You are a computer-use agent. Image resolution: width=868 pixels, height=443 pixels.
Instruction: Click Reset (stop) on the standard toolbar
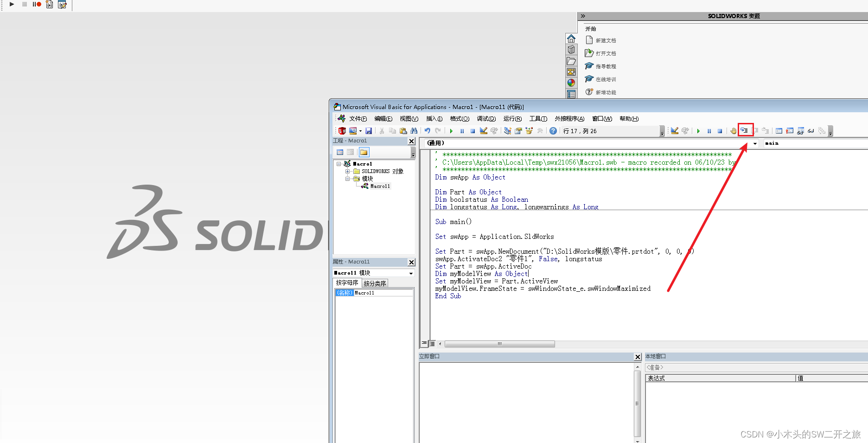click(x=472, y=131)
